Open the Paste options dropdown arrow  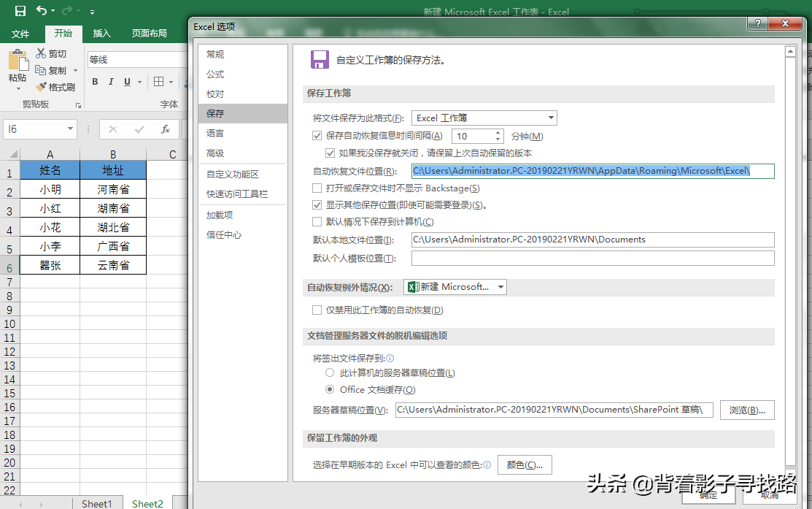click(18, 88)
